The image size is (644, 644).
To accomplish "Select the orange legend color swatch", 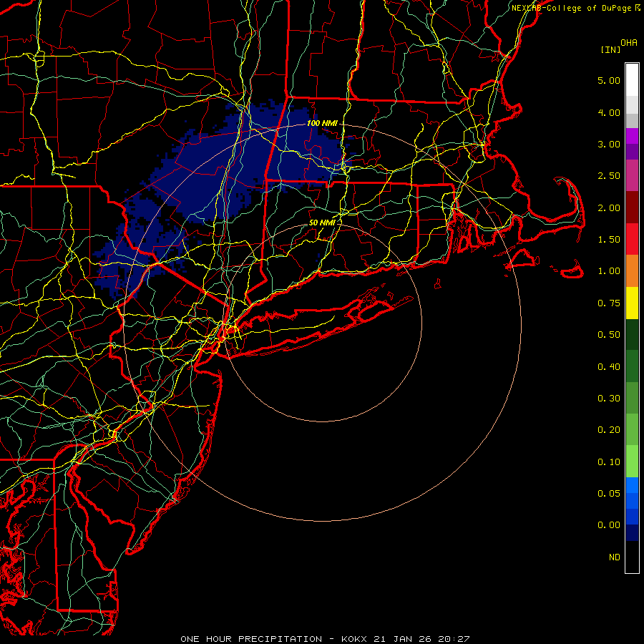I will [632, 271].
